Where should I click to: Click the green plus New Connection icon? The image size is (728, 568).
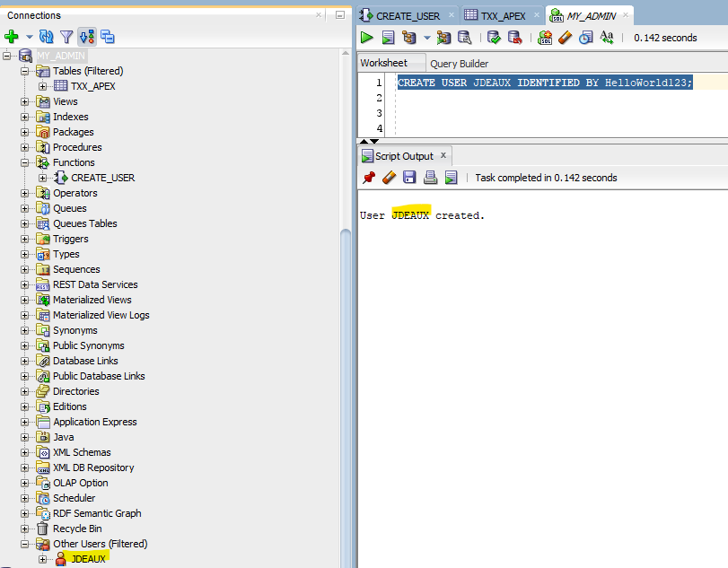click(12, 37)
